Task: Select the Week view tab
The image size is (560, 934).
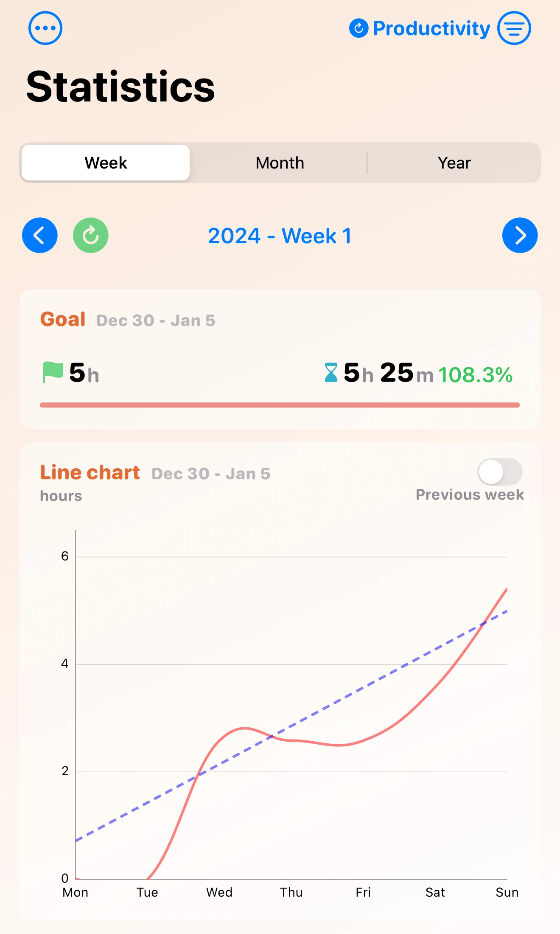Action: [105, 163]
